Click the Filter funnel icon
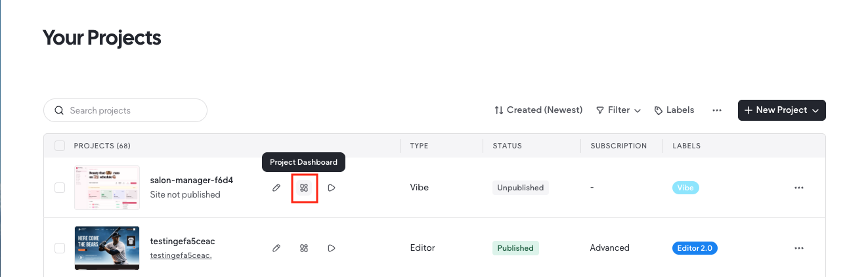This screenshot has height=277, width=868. 600,110
